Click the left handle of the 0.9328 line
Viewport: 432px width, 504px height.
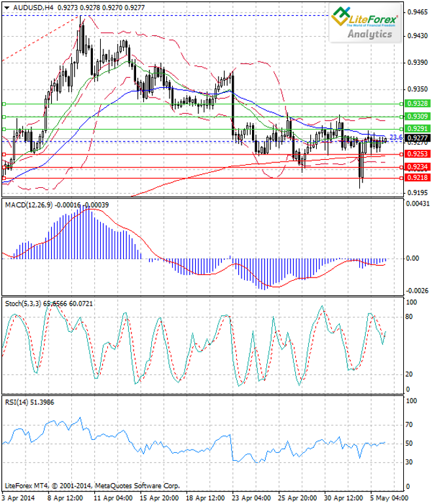tap(4, 104)
